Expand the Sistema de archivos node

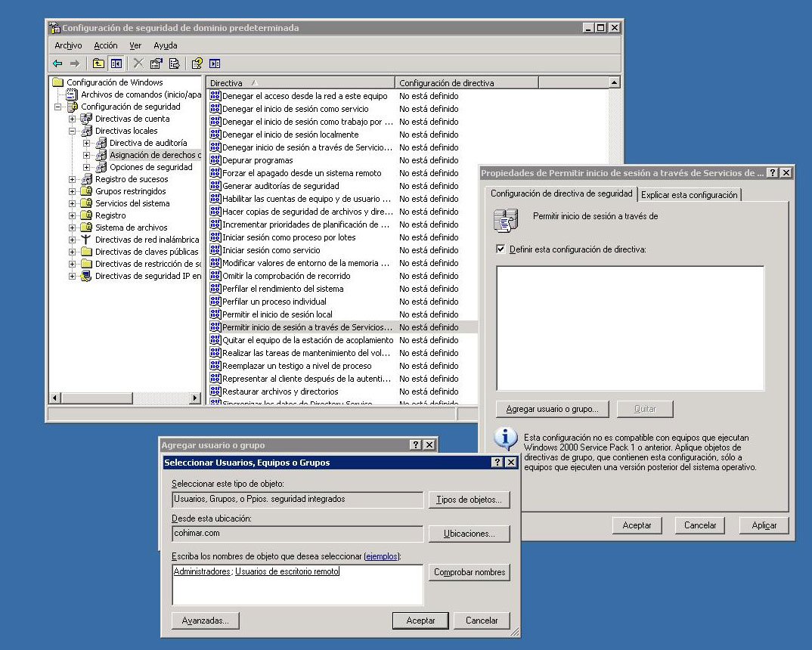point(72,227)
